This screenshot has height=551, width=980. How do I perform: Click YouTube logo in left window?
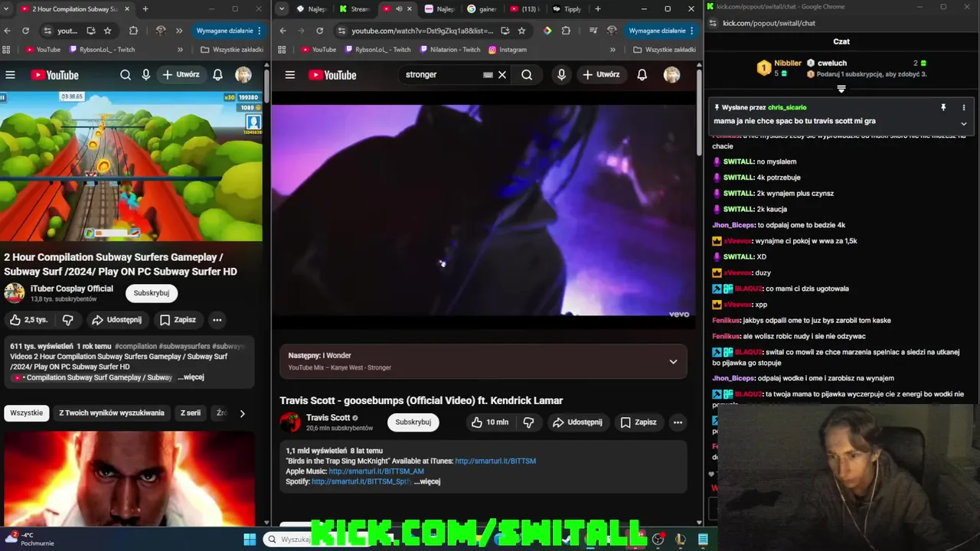pyautogui.click(x=54, y=75)
